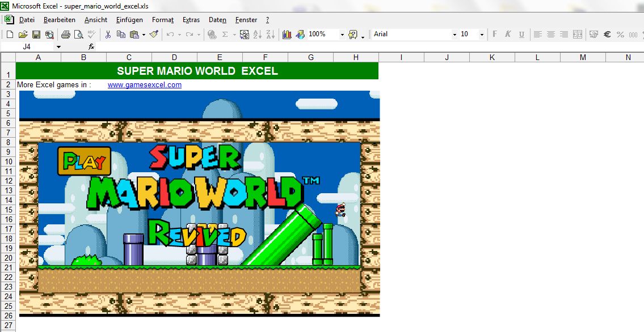Viewport: 644px width, 332px height.
Task: Insert a hyperlink with the globe chain icon
Action: tap(212, 35)
